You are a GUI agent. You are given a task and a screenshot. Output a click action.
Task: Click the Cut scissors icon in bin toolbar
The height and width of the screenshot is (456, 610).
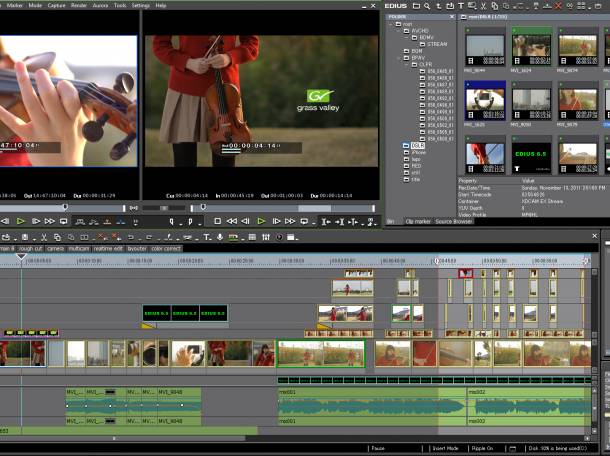486,6
